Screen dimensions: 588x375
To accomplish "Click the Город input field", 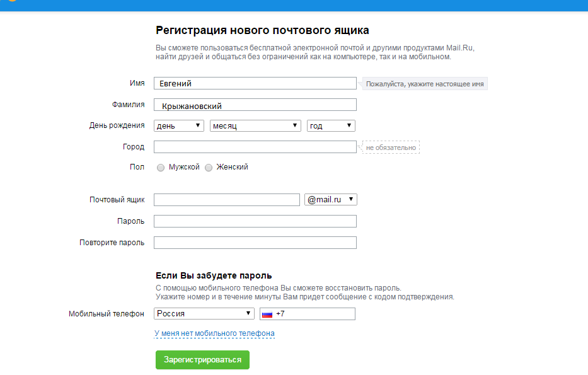I will pyautogui.click(x=255, y=147).
